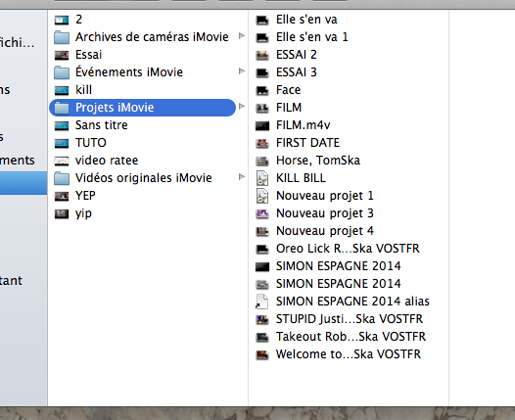Click the TUTO movie file icon
This screenshot has height=420, width=515.
(x=62, y=143)
